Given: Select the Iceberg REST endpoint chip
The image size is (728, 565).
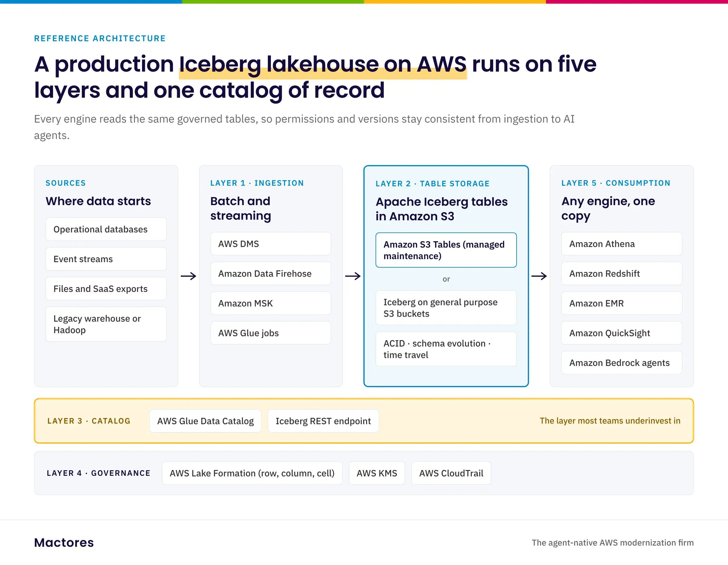Looking at the screenshot, I should click(x=323, y=421).
